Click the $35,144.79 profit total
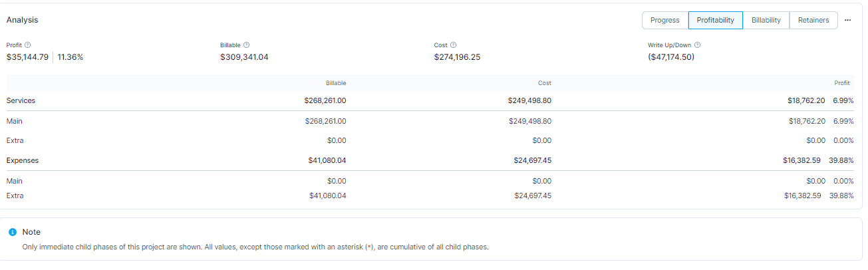Image resolution: width=868 pixels, height=270 pixels. tap(27, 57)
